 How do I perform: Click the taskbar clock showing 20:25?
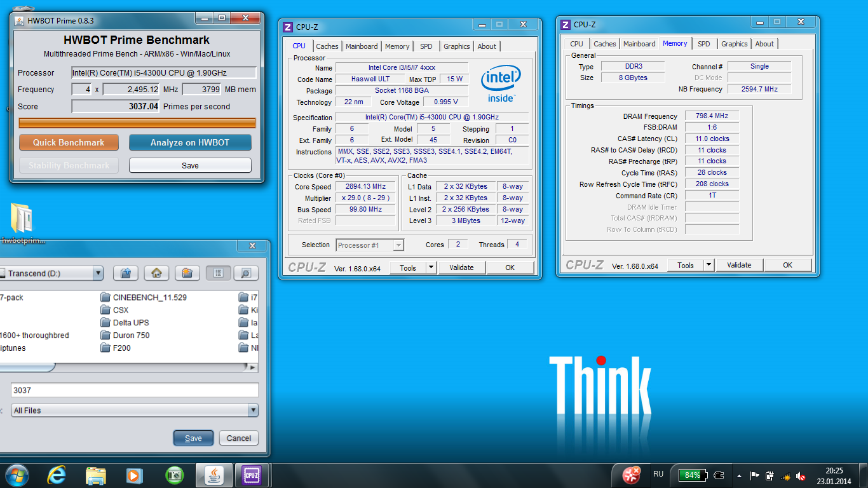click(x=834, y=475)
